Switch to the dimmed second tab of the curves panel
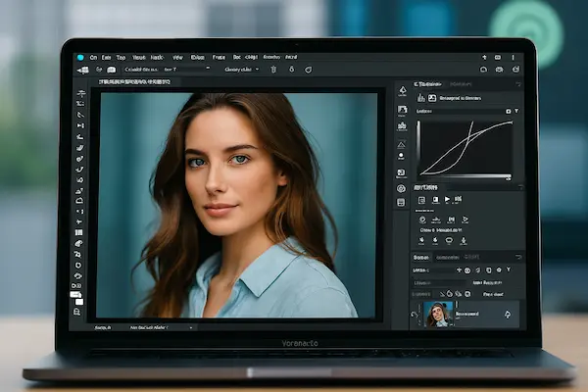 click(x=461, y=84)
